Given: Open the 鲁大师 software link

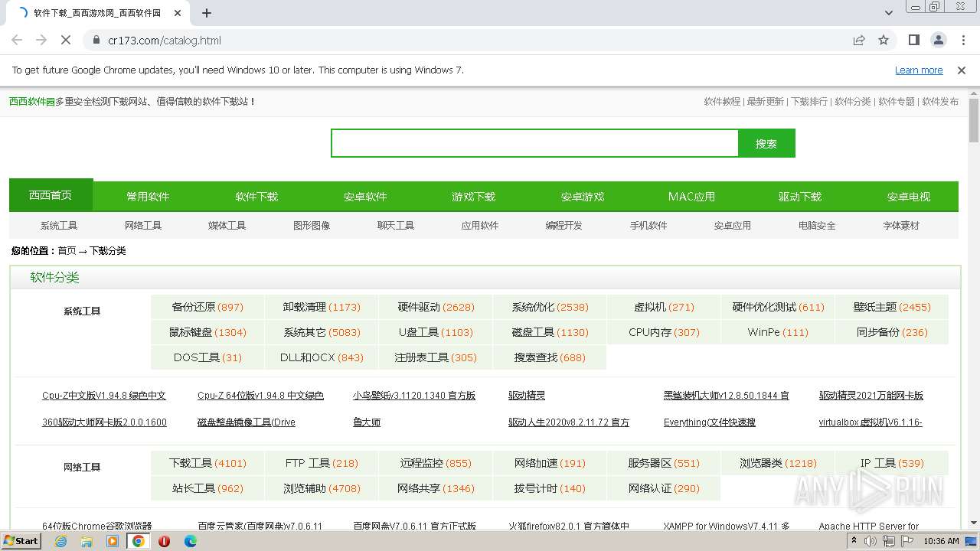Looking at the screenshot, I should 367,422.
